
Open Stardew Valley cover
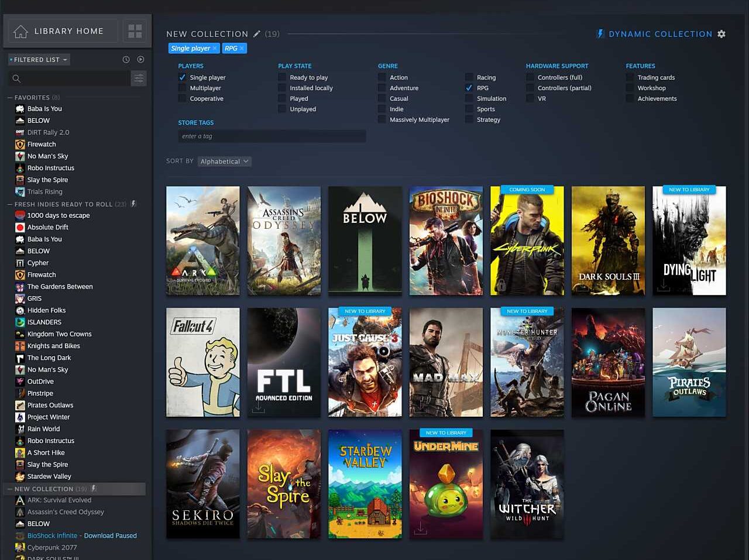tap(365, 484)
